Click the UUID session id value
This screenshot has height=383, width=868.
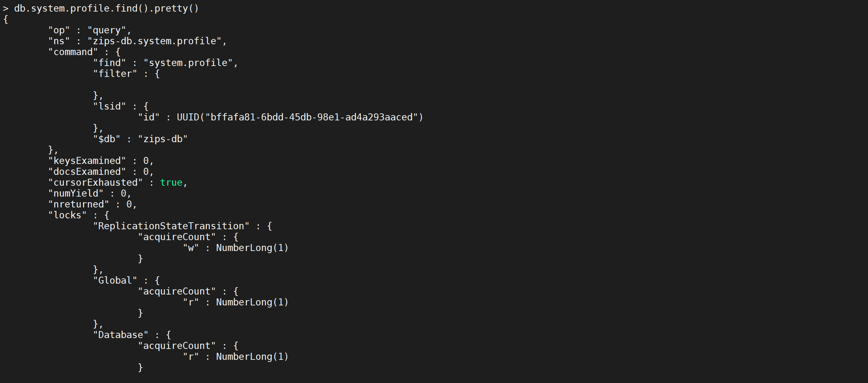click(x=300, y=118)
